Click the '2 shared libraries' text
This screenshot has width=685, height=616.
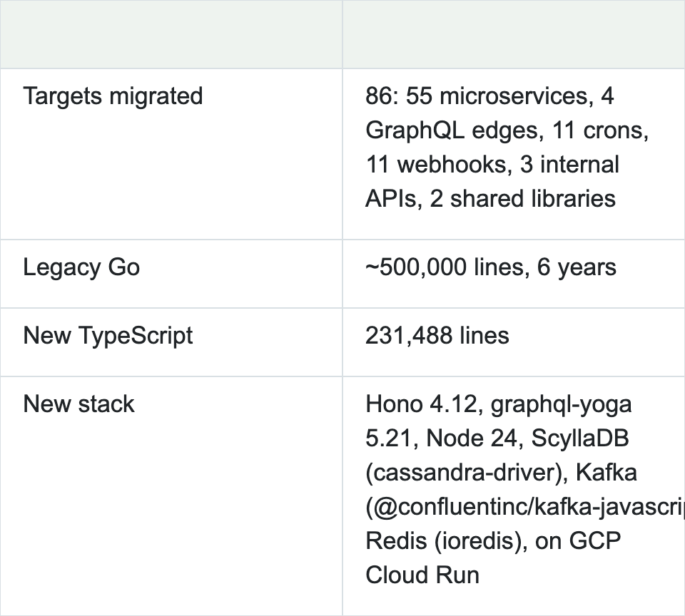[522, 199]
